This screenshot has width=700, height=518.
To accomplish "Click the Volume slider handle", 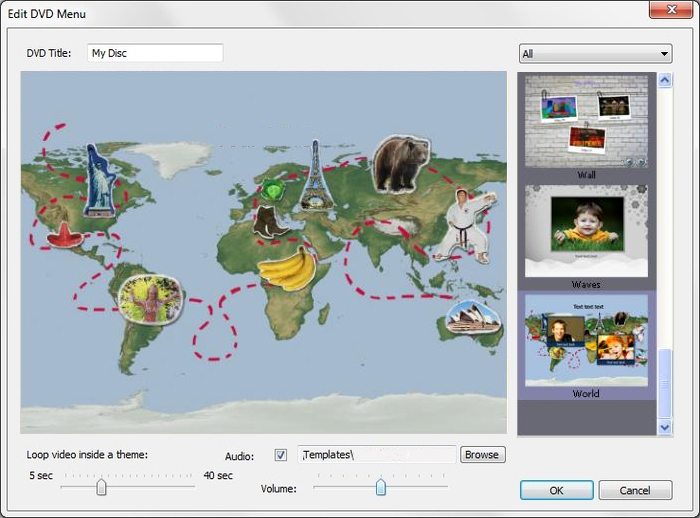I will point(381,487).
